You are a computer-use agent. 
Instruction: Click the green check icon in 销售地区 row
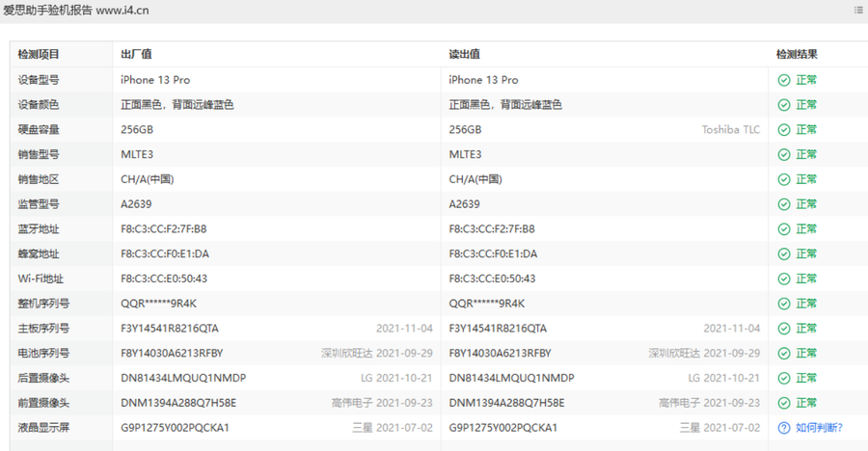pyautogui.click(x=784, y=180)
